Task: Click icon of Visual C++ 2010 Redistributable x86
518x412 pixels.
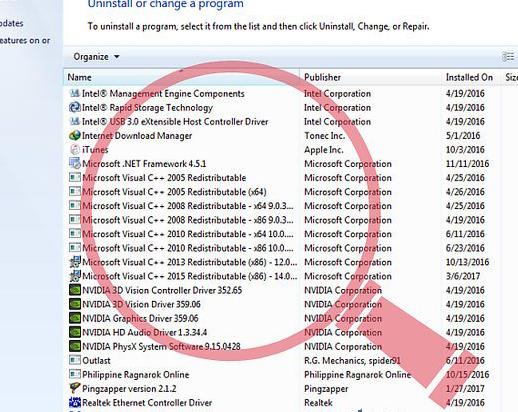Action: pos(75,248)
